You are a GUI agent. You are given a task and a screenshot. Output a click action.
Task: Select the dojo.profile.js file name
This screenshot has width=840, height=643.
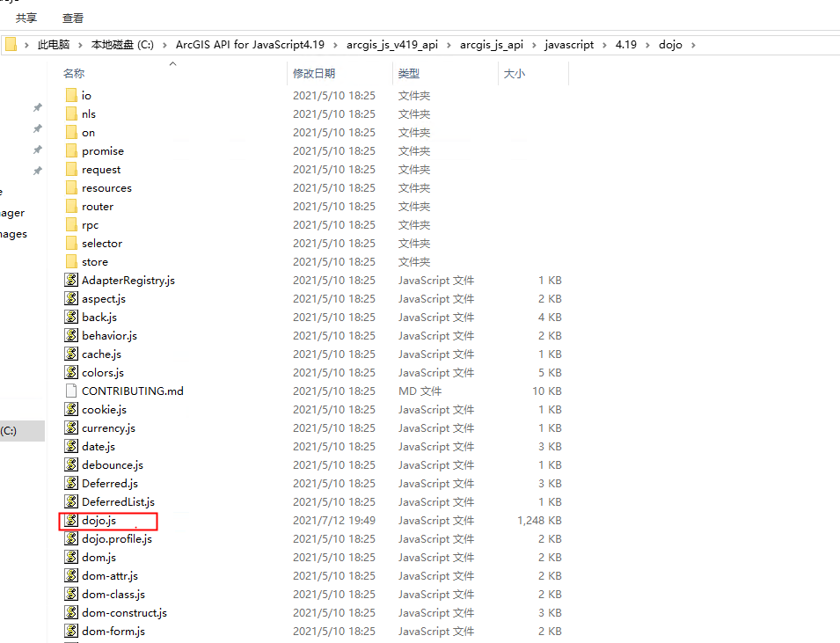point(117,538)
